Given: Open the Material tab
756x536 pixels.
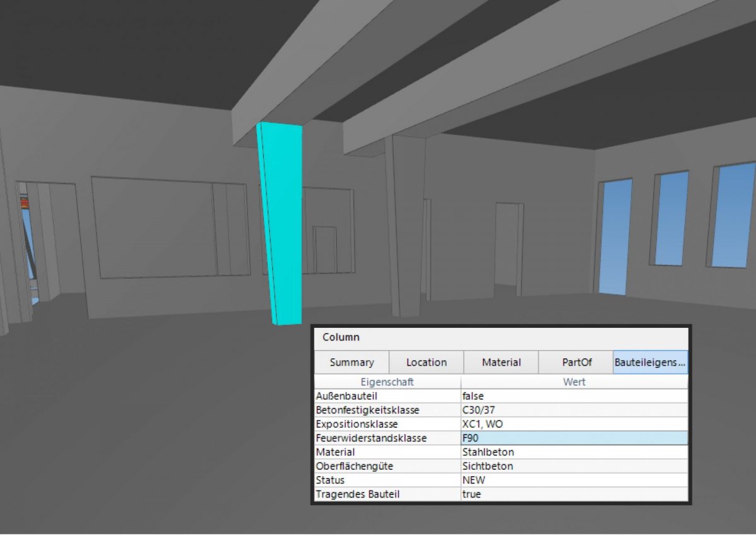Looking at the screenshot, I should point(501,363).
